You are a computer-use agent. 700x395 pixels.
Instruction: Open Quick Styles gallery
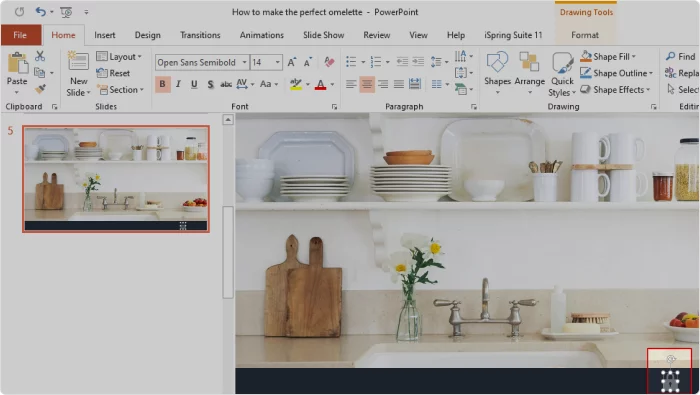point(562,74)
